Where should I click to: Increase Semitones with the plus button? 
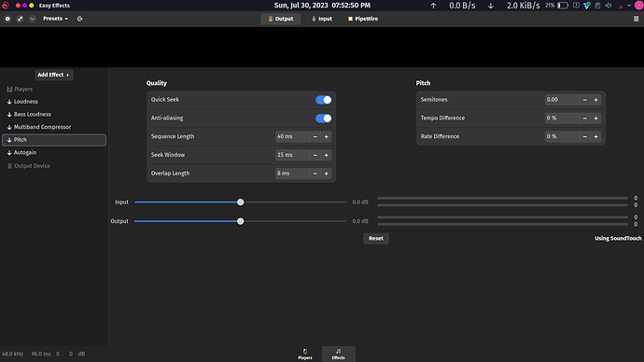[x=596, y=100]
